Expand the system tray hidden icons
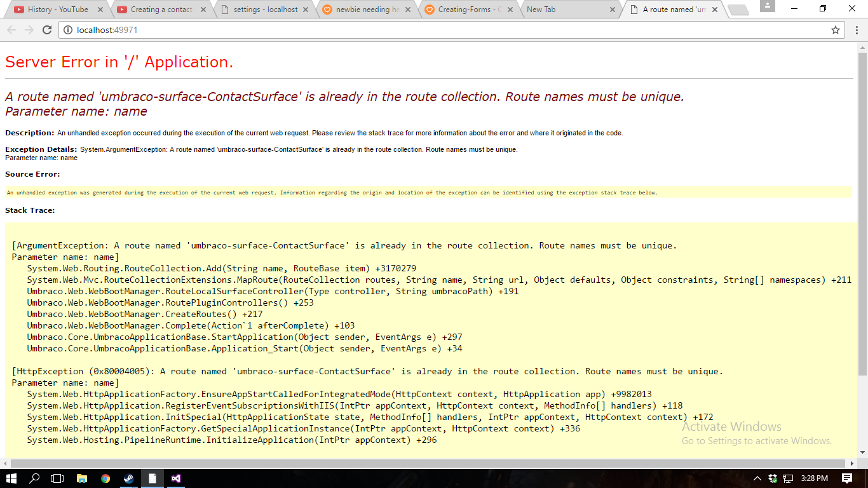 [x=757, y=478]
